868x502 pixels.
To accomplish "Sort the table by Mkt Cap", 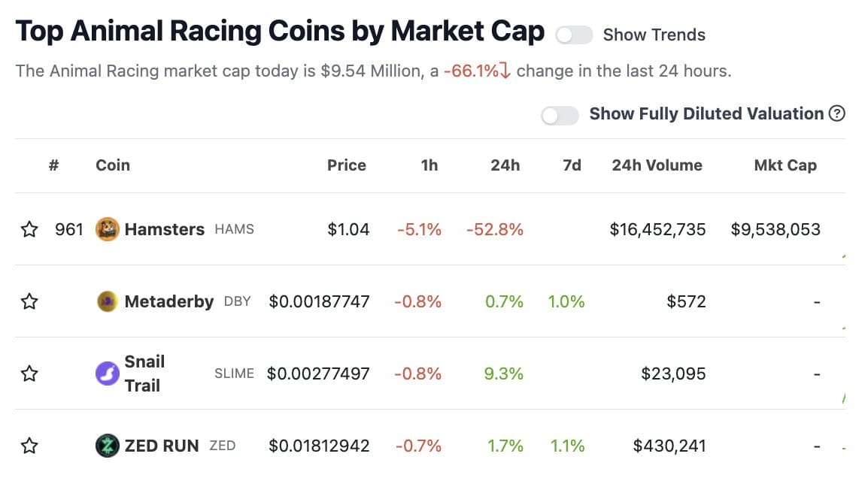I will pyautogui.click(x=786, y=165).
